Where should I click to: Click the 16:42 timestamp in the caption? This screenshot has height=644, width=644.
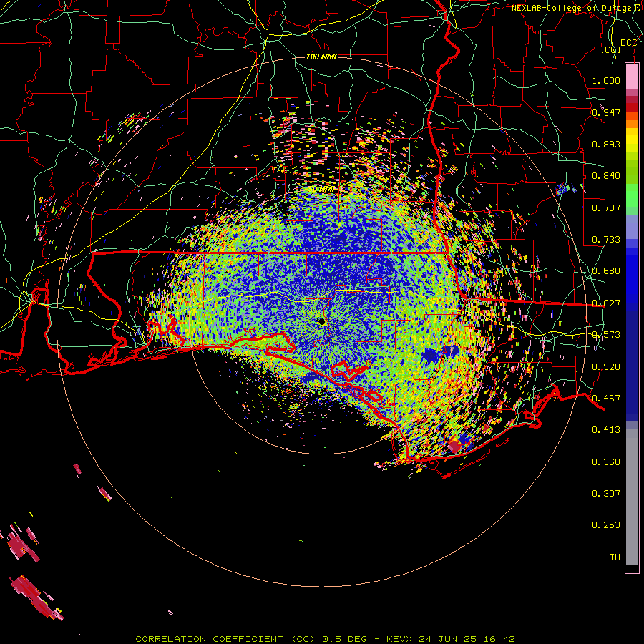click(x=499, y=639)
